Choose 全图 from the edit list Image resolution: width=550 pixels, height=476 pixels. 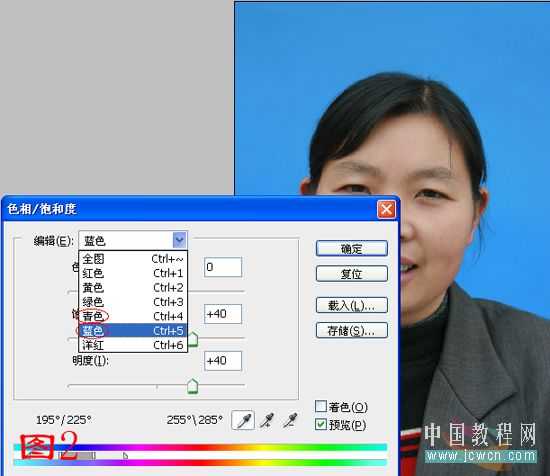point(133,259)
